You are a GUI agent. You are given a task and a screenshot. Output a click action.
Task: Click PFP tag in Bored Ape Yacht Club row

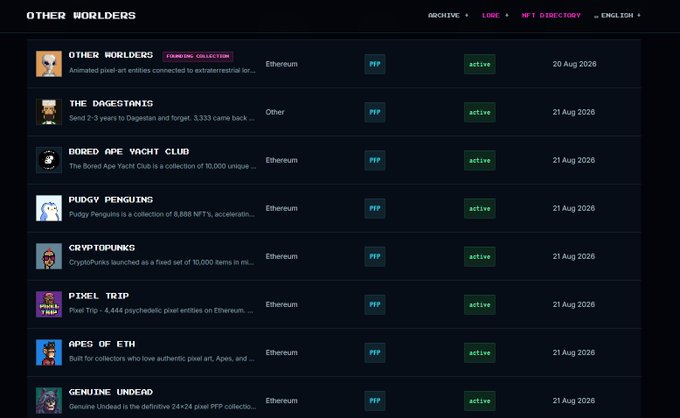click(375, 160)
